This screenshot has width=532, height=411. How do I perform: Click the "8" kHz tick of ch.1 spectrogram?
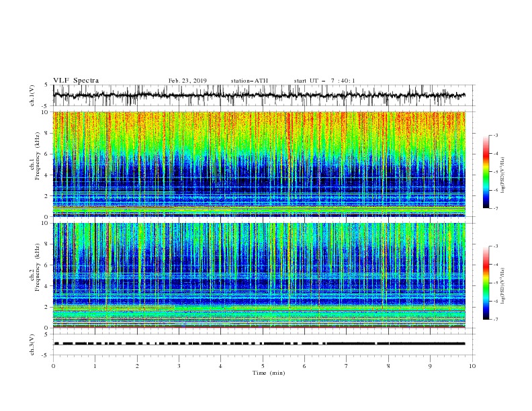(x=47, y=133)
